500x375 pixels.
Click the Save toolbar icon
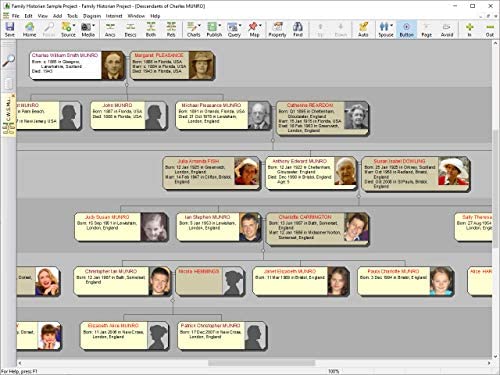click(x=10, y=29)
